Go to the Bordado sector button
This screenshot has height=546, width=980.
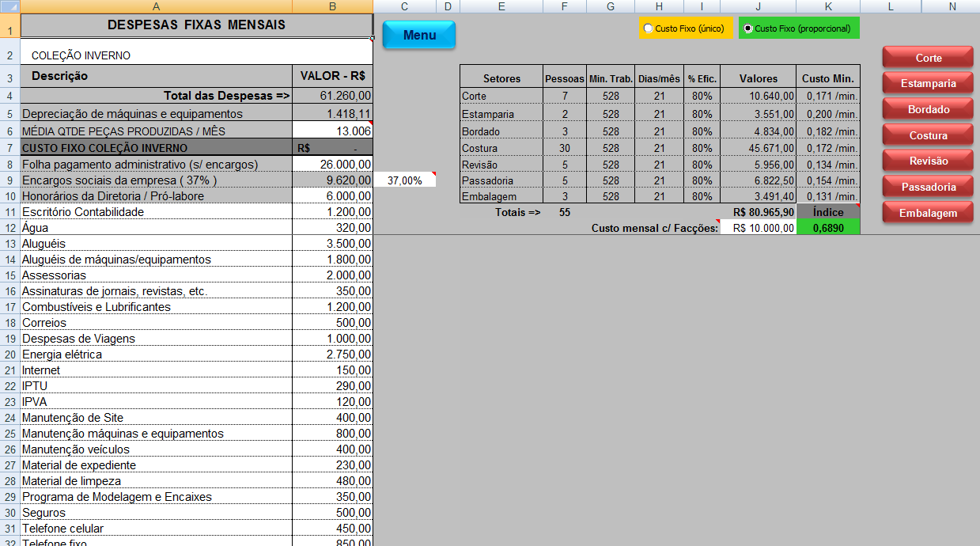tap(928, 109)
